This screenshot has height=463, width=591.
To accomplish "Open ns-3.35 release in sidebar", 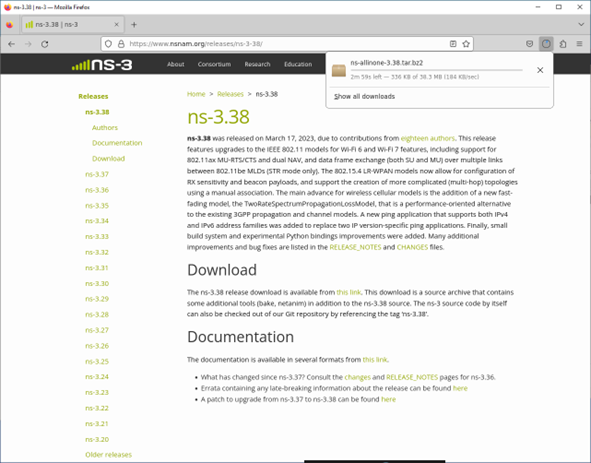I will point(97,206).
